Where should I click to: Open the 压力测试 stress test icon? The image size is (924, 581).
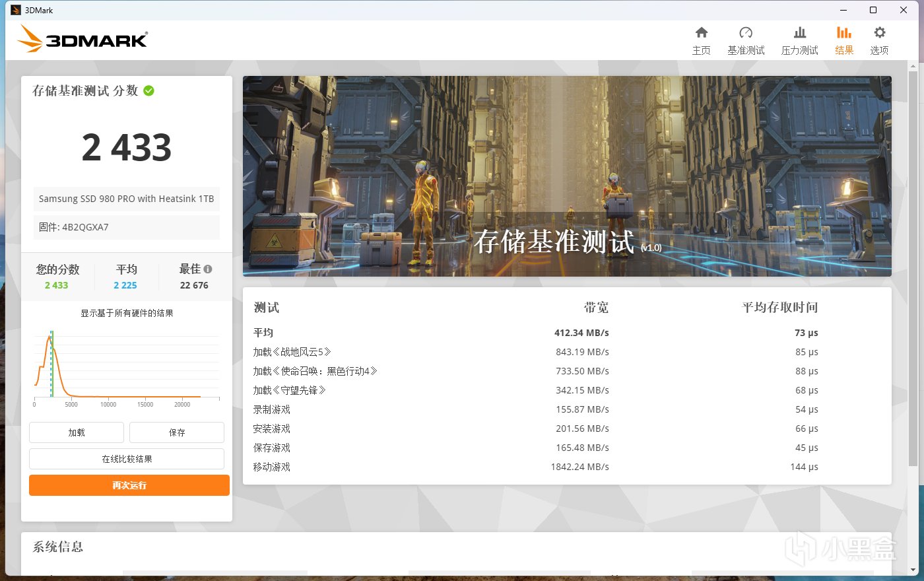(800, 33)
